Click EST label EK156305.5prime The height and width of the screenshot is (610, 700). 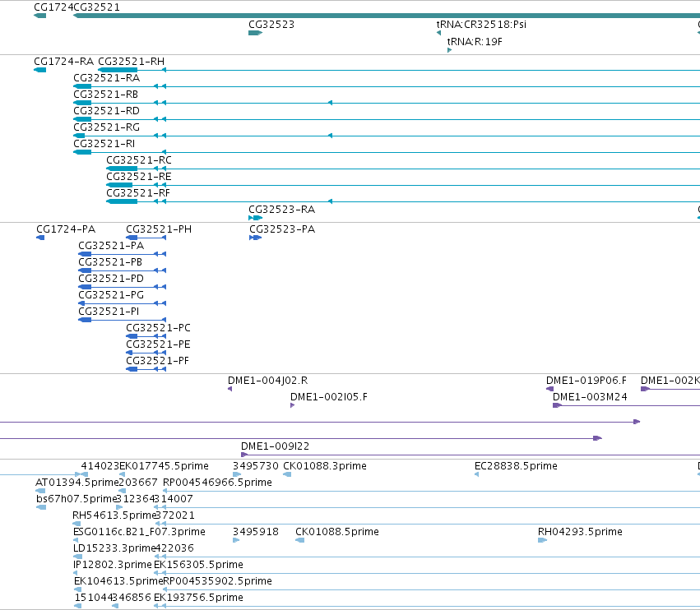click(x=199, y=565)
